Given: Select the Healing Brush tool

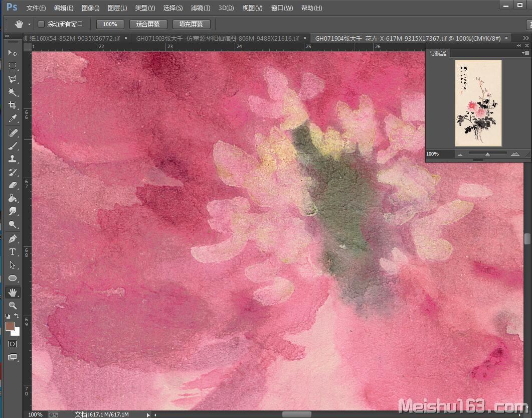Looking at the screenshot, I should click(13, 133).
